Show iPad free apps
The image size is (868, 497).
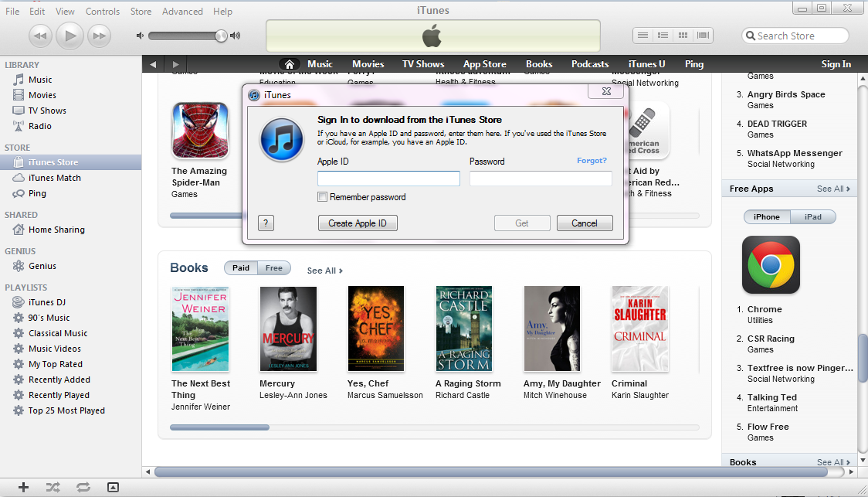pyautogui.click(x=813, y=217)
